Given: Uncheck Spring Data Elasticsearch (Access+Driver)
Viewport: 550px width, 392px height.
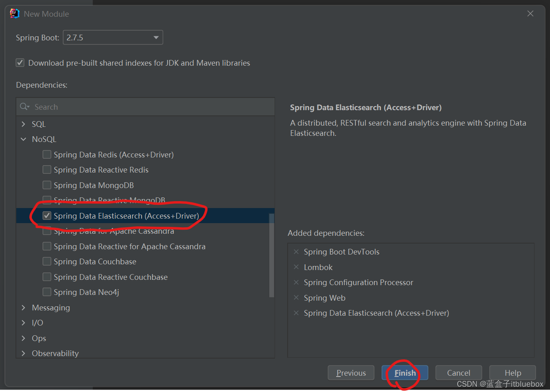Looking at the screenshot, I should (47, 215).
